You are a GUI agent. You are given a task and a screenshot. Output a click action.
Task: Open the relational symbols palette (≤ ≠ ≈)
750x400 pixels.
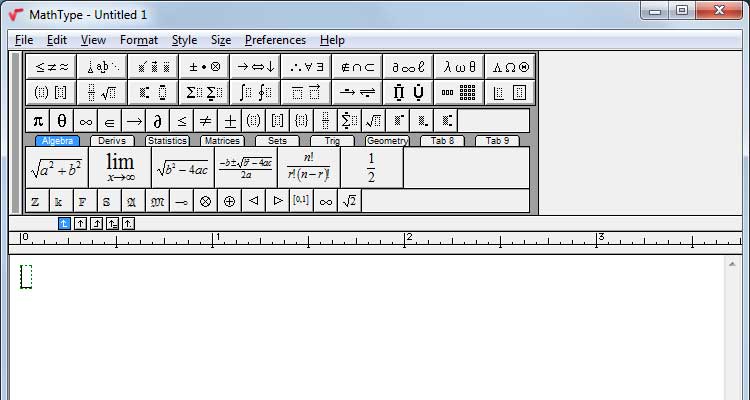click(51, 67)
